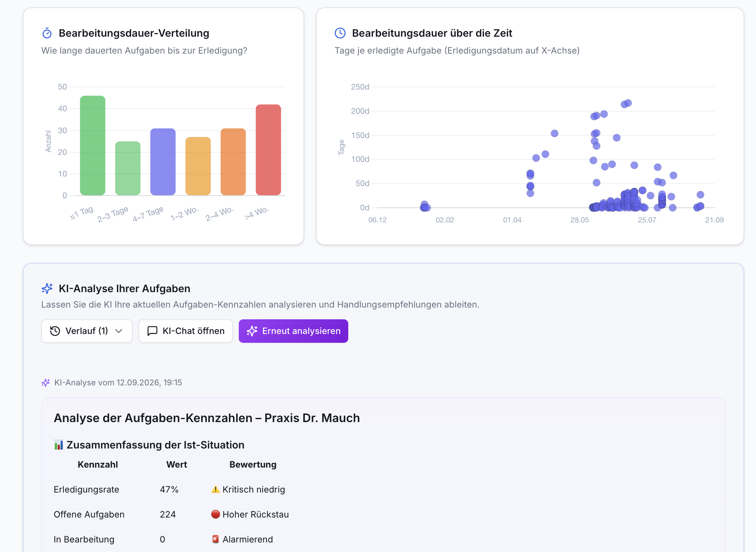756x552 pixels.
Task: Click the 'Kritisch niedrig' rating text
Action: click(x=254, y=489)
